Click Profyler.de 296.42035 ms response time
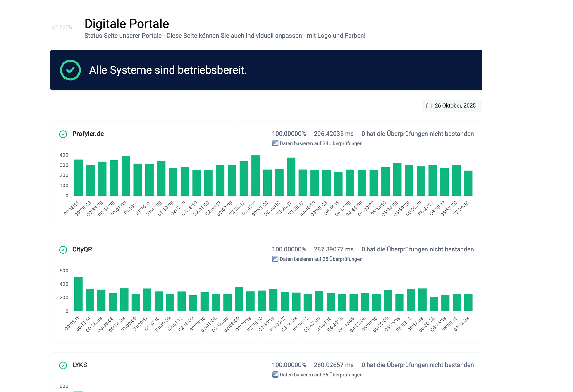Viewport: 573px width, 392px height. pyautogui.click(x=333, y=134)
